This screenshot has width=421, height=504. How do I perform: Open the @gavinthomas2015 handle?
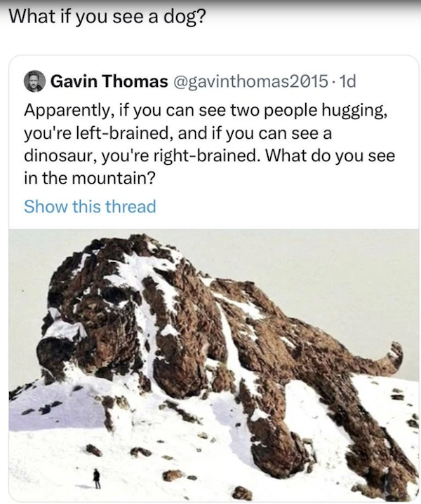pyautogui.click(x=251, y=81)
